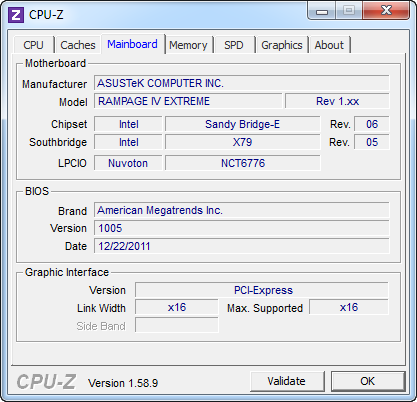Go to the Memory tab

pos(188,45)
